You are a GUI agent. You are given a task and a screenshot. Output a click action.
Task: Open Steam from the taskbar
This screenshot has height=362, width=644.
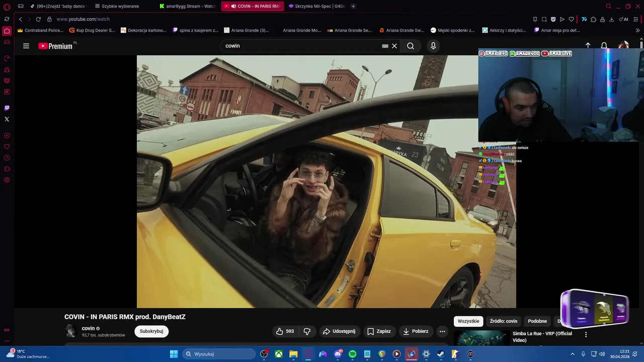441,354
